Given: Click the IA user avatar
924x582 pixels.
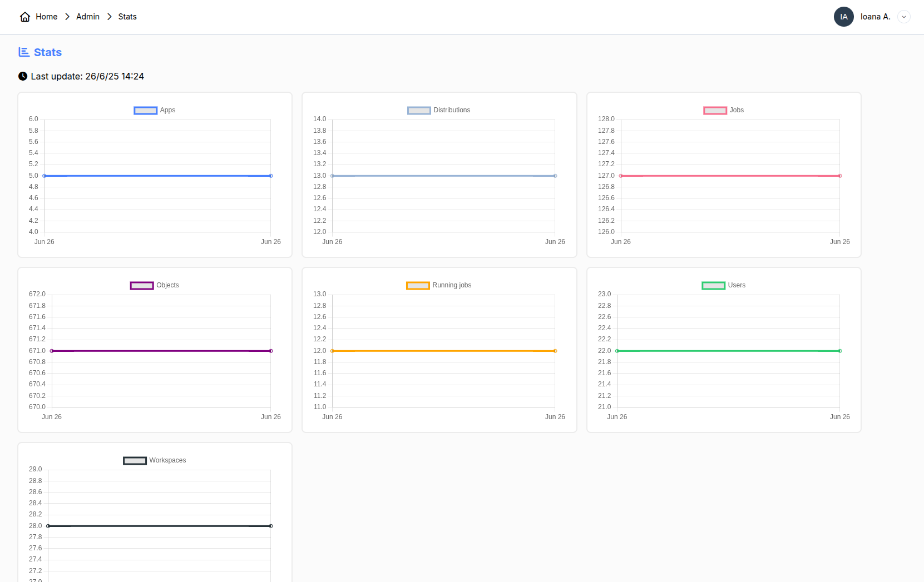Looking at the screenshot, I should coord(843,17).
